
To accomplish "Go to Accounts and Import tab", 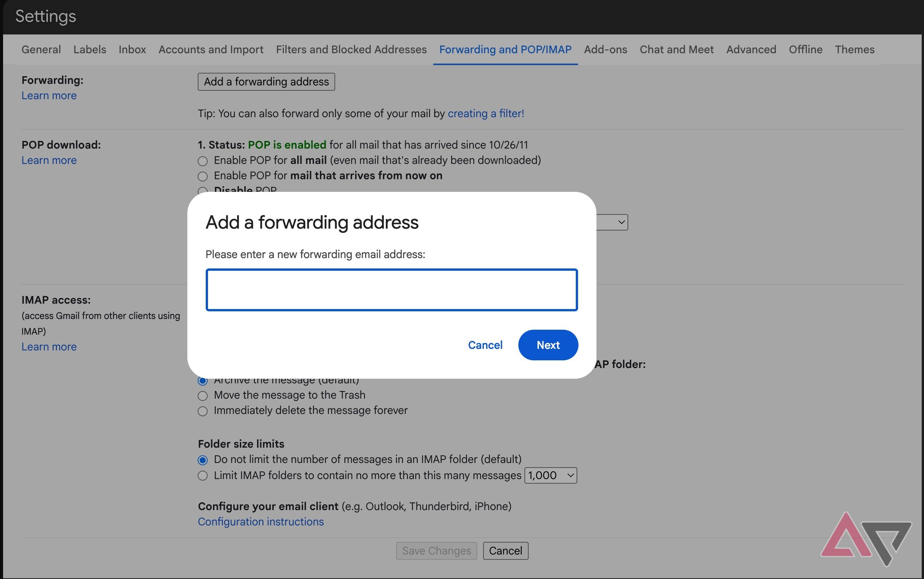I will (211, 49).
